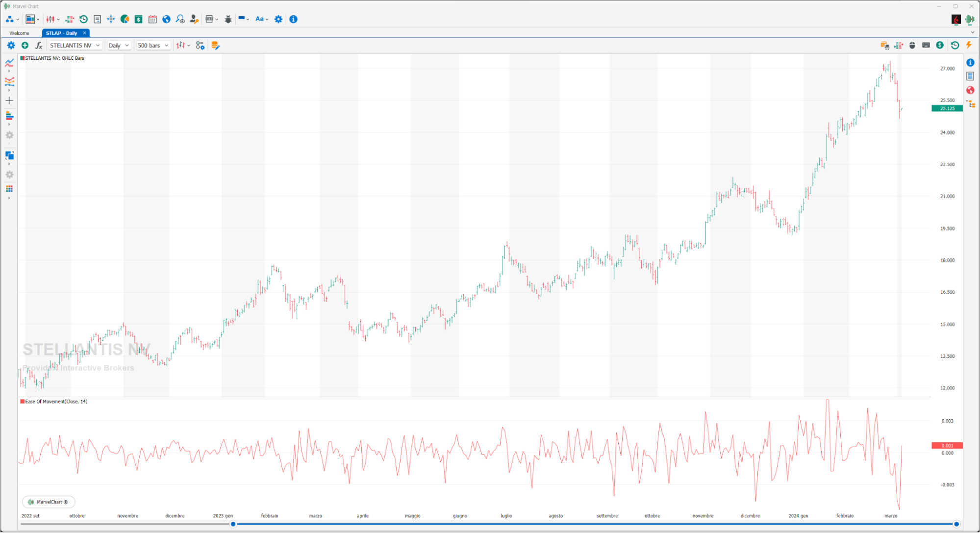Screen dimensions: 980x533
Task: Click the MarvelChart ® button
Action: [49, 502]
